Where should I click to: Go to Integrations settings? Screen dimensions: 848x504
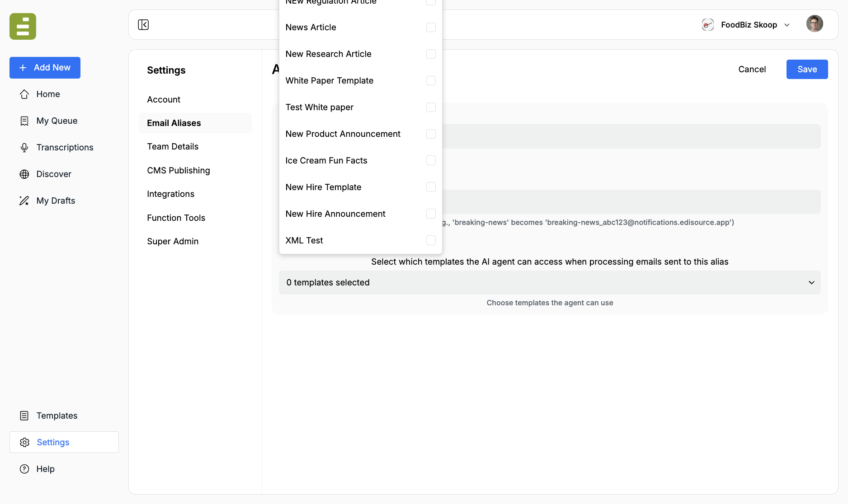tap(170, 194)
